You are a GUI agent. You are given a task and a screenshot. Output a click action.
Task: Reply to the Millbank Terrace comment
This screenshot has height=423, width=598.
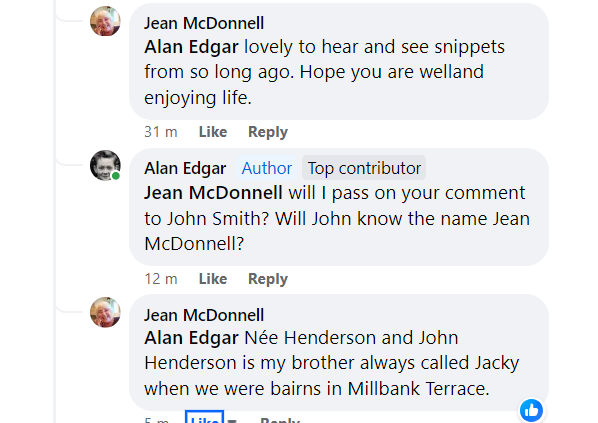[x=280, y=420]
